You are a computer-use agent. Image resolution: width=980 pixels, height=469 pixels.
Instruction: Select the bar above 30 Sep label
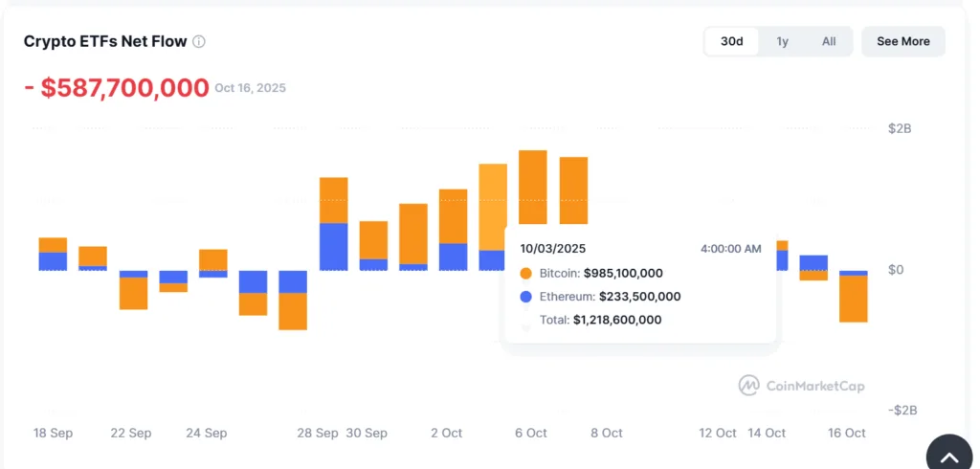pos(373,246)
